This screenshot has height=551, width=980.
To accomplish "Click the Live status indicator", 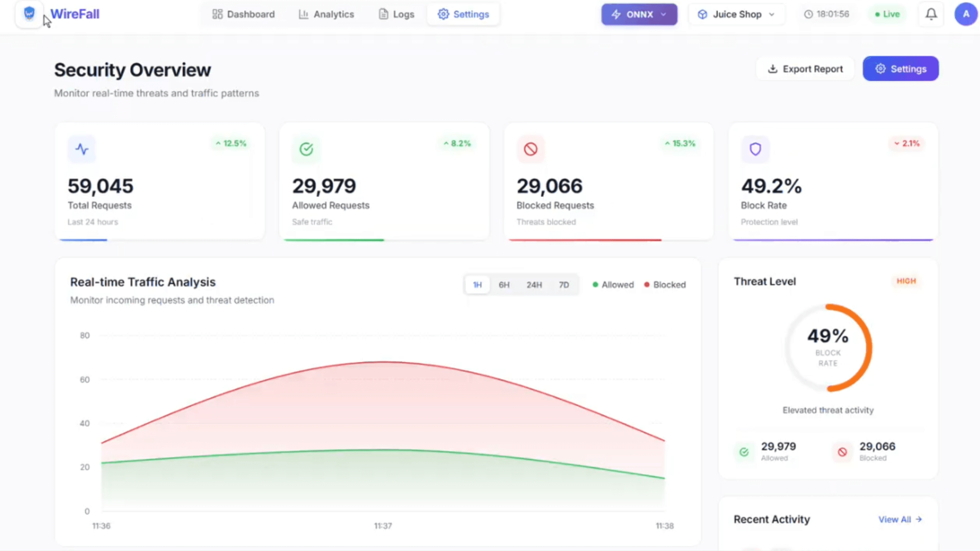I will click(x=887, y=14).
